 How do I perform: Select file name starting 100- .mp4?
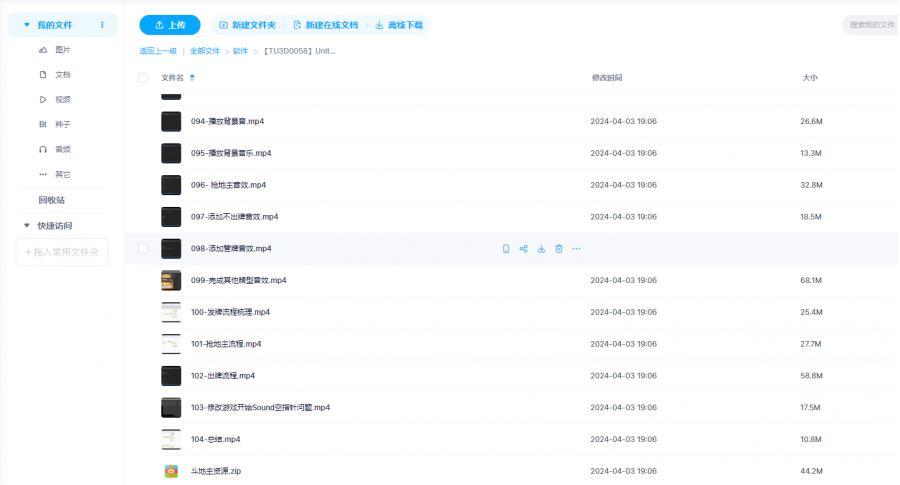(230, 312)
